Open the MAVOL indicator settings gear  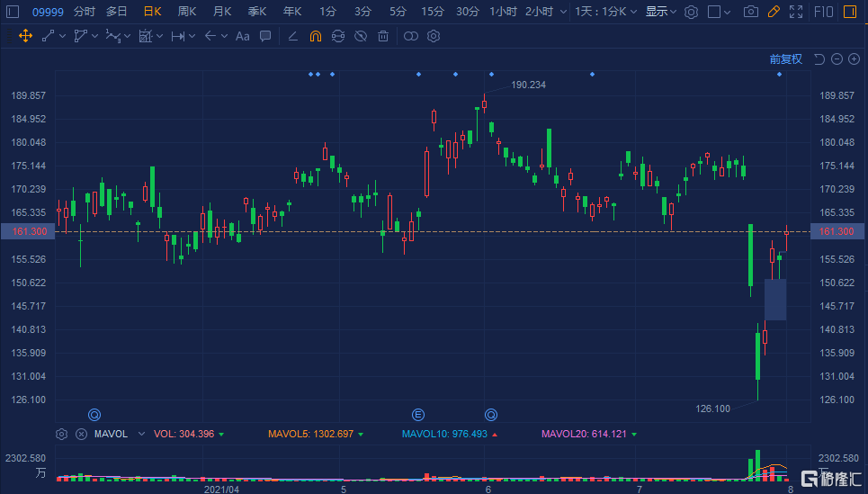tap(62, 434)
